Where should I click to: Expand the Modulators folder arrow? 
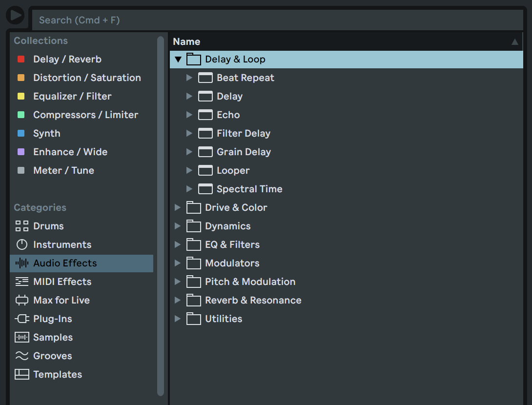point(178,263)
